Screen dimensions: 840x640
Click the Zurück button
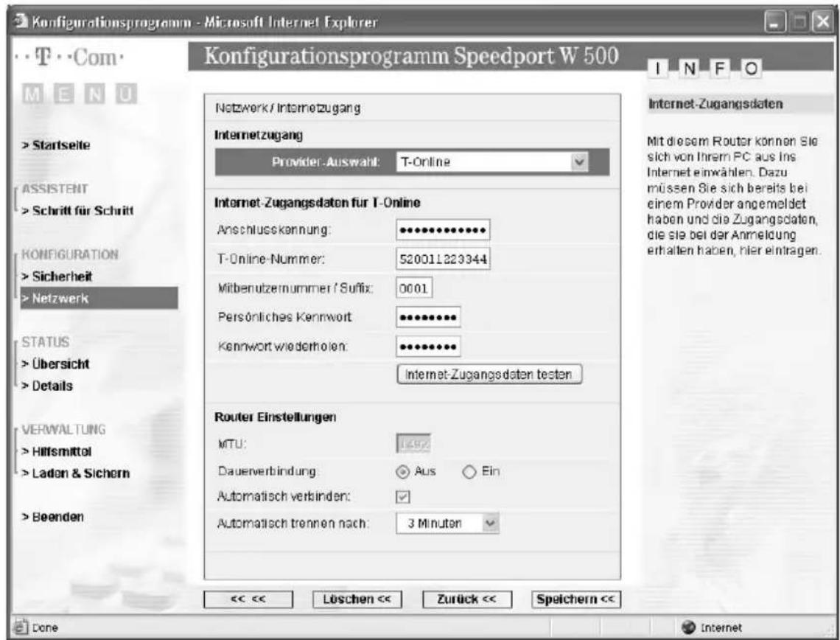[466, 599]
